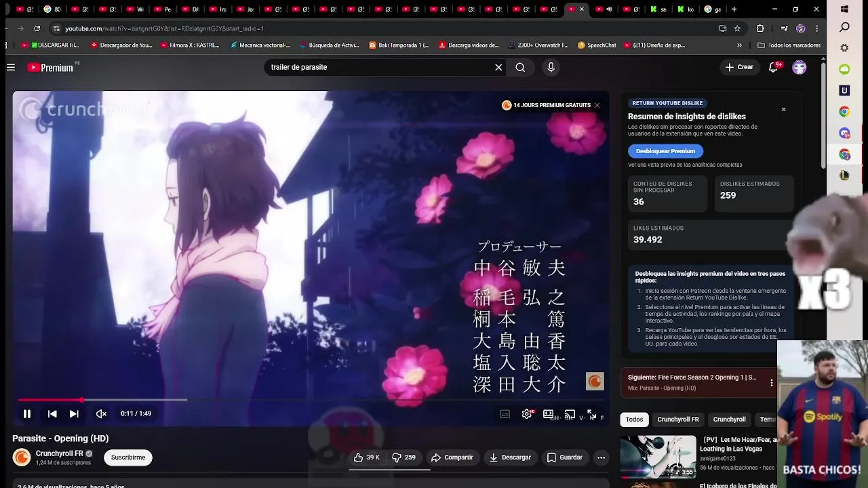Open the Chrome media controls

click(x=784, y=28)
